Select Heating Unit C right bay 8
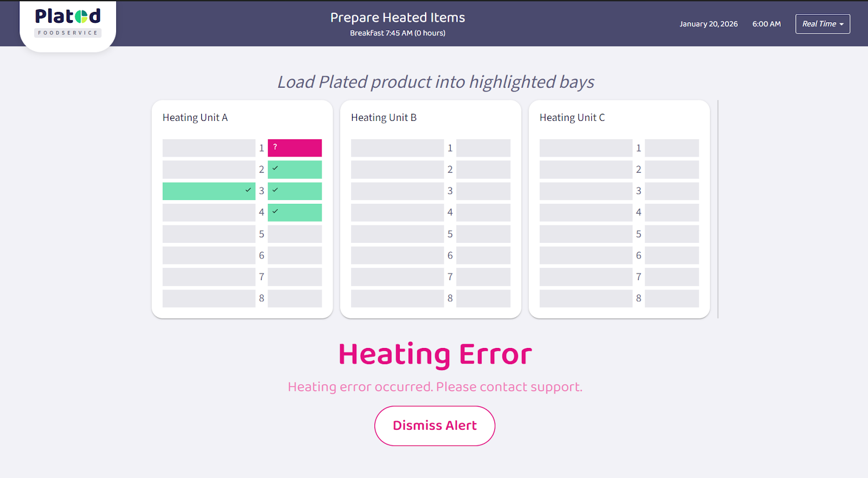The image size is (868, 478). point(672,298)
